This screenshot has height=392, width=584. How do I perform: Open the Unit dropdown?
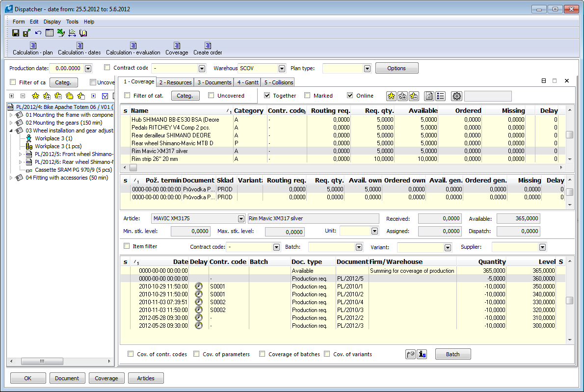pos(374,231)
